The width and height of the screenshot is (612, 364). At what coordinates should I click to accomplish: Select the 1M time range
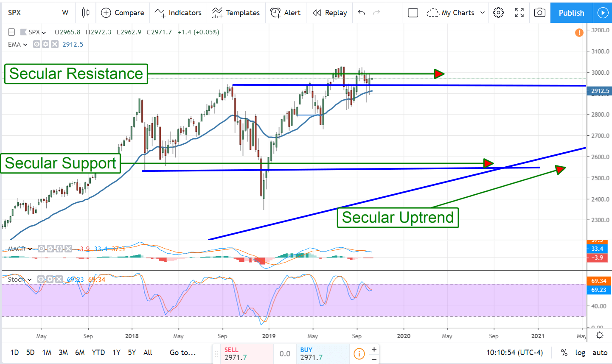tap(47, 353)
